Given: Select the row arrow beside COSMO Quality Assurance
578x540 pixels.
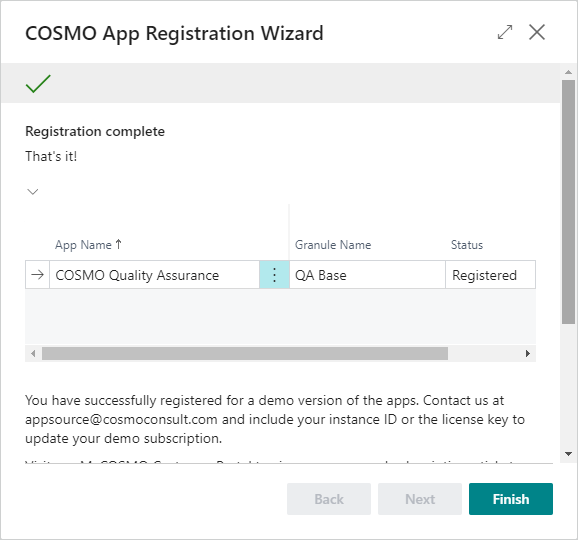Looking at the screenshot, I should pos(38,275).
